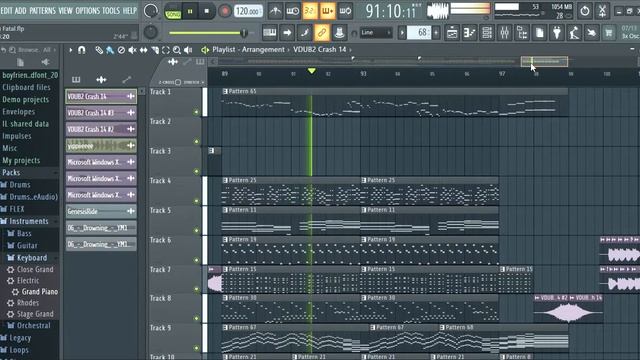The image size is (640, 360).
Task: Open the plugin picker plug icon
Action: pos(557,33)
